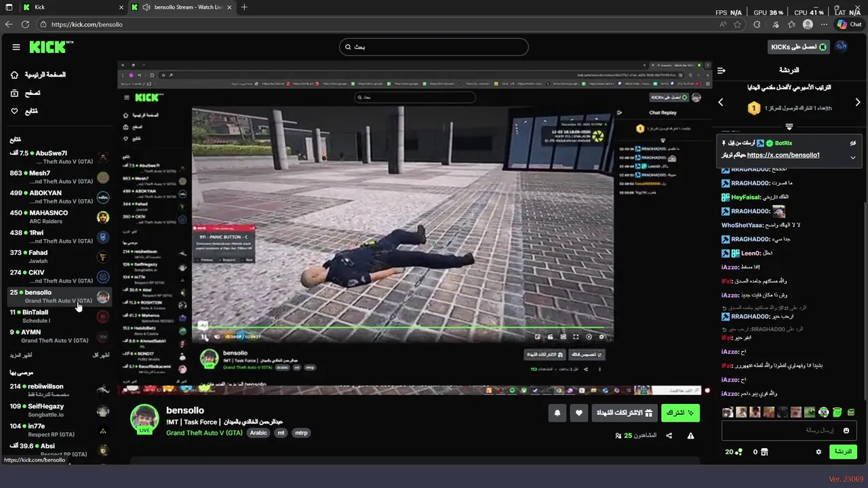Mute the bensollo Stream browser tab
The height and width of the screenshot is (488, 868).
click(146, 7)
